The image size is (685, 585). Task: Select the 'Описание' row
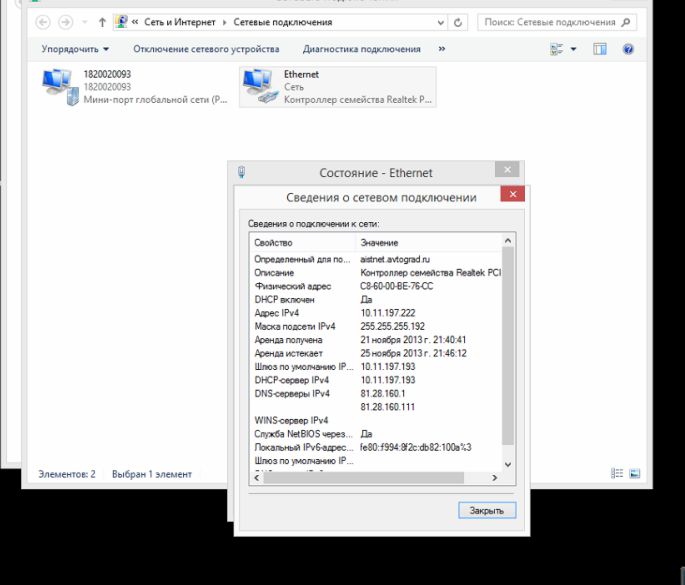click(376, 273)
